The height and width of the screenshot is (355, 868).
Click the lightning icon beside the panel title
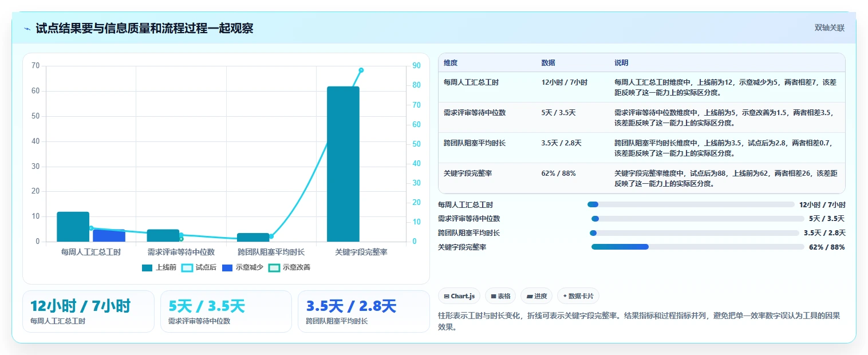(x=27, y=28)
